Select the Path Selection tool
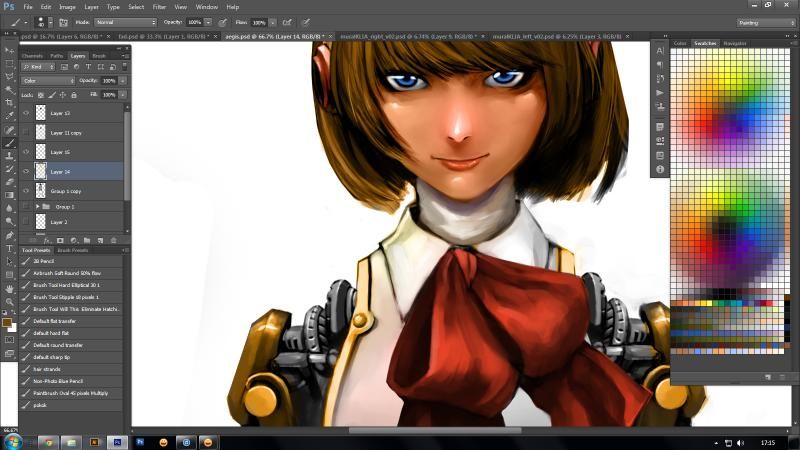 [9, 262]
